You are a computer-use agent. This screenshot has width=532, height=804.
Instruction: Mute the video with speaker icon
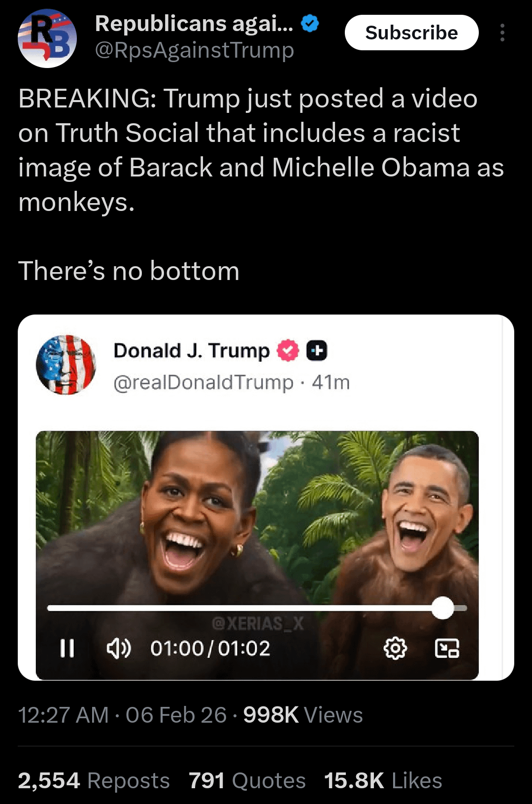pyautogui.click(x=119, y=648)
